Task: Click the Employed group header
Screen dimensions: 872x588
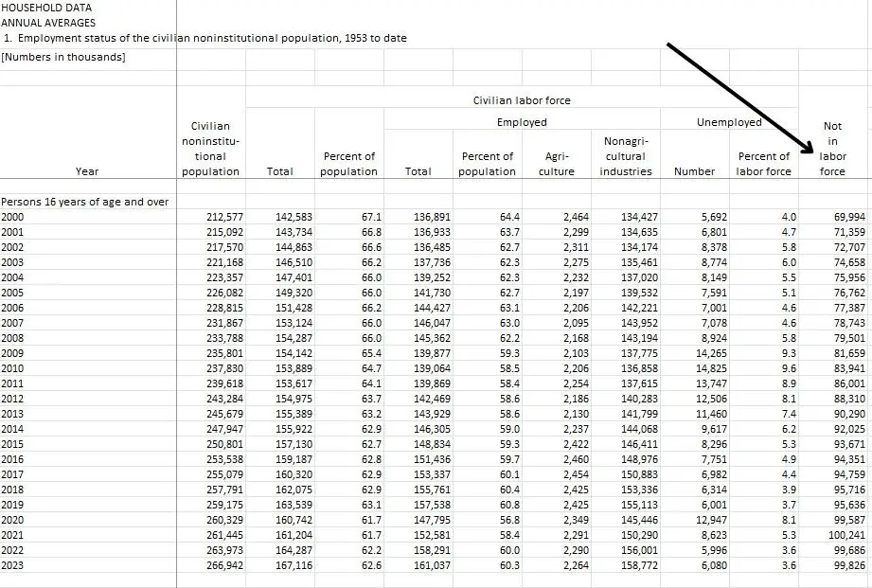Action: tap(522, 122)
